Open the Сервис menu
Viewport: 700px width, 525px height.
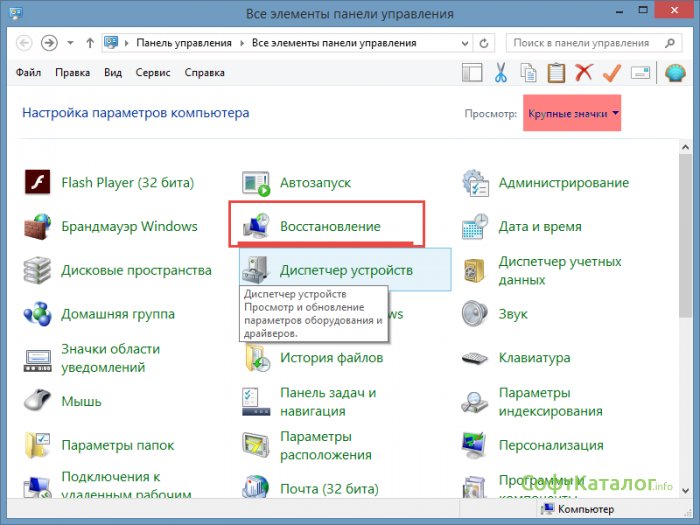point(155,73)
